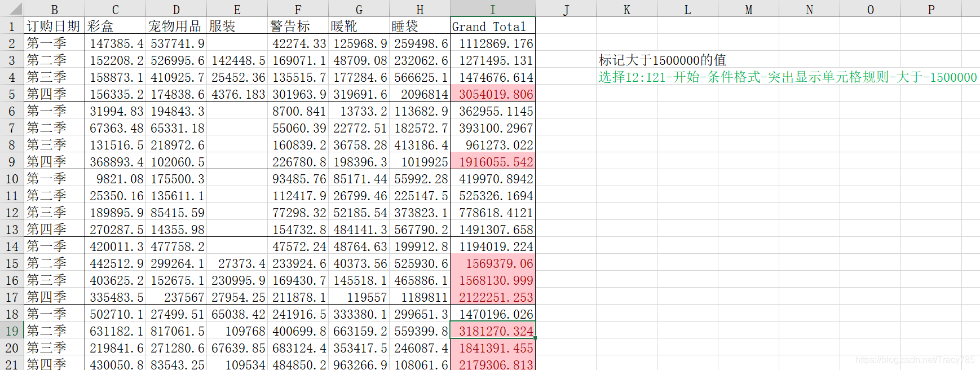Select cell with value 8700.841

click(298, 111)
